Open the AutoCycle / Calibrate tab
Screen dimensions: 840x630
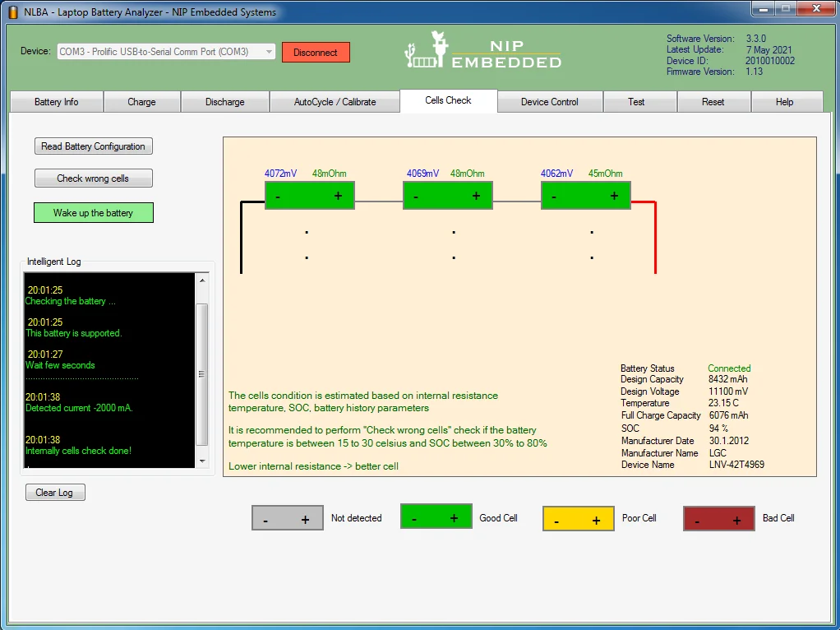335,102
